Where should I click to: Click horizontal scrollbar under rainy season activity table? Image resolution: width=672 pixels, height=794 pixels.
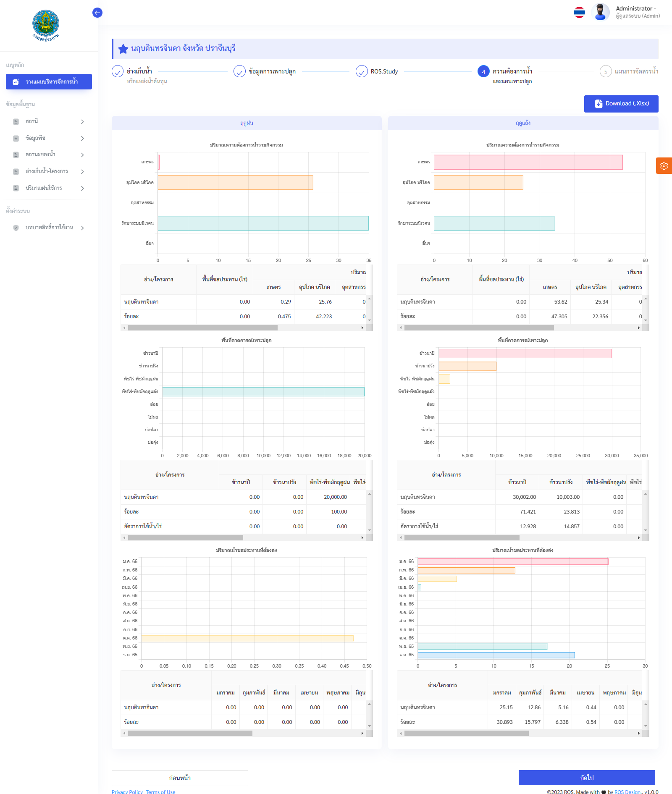pos(202,328)
